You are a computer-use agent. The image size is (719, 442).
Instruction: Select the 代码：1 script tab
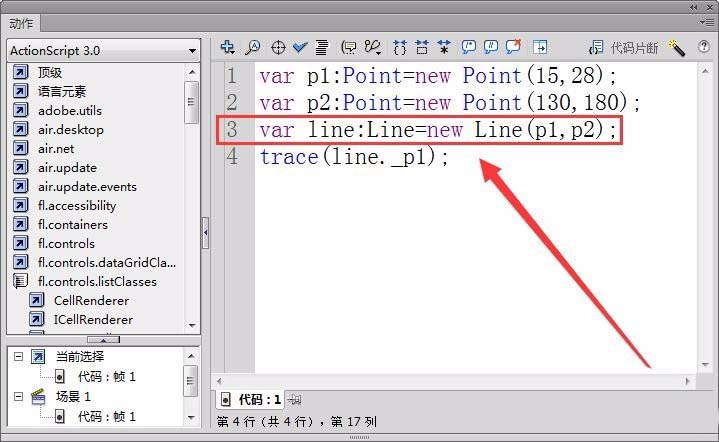point(251,400)
